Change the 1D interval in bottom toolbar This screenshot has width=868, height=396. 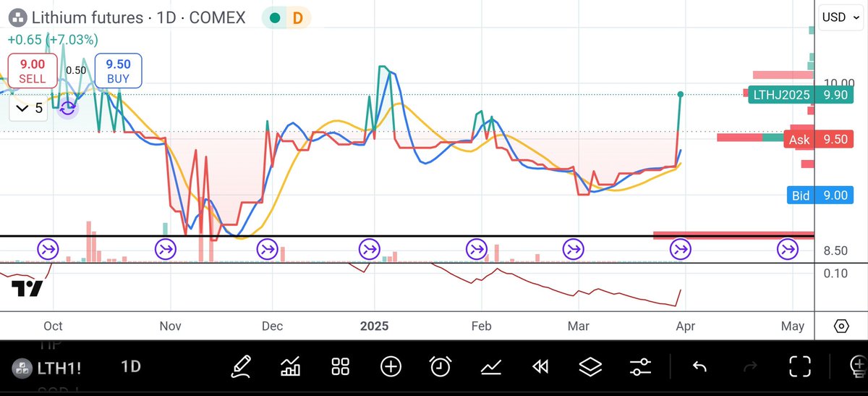130,367
